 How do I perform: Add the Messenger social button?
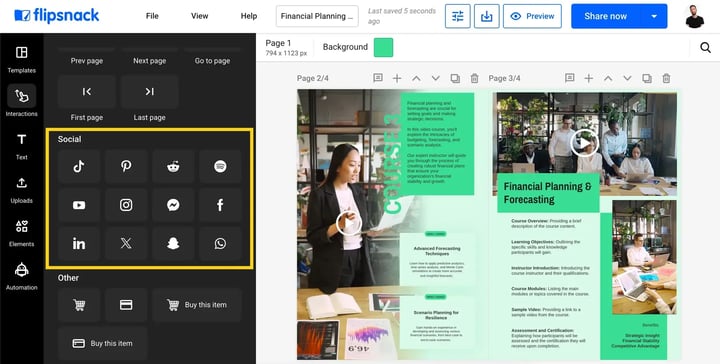pyautogui.click(x=173, y=205)
